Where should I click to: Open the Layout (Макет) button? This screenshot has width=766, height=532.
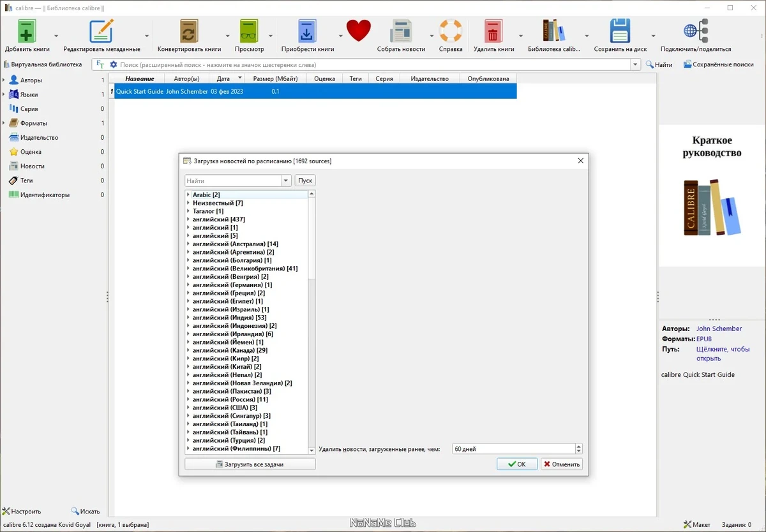point(696,524)
